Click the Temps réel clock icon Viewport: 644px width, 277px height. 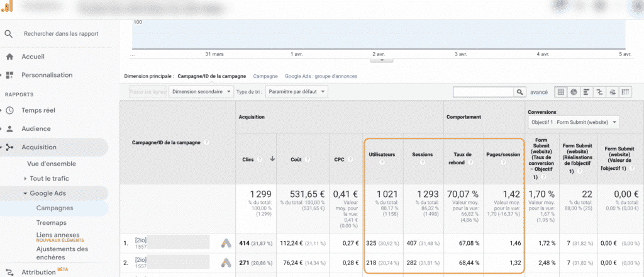(x=9, y=110)
